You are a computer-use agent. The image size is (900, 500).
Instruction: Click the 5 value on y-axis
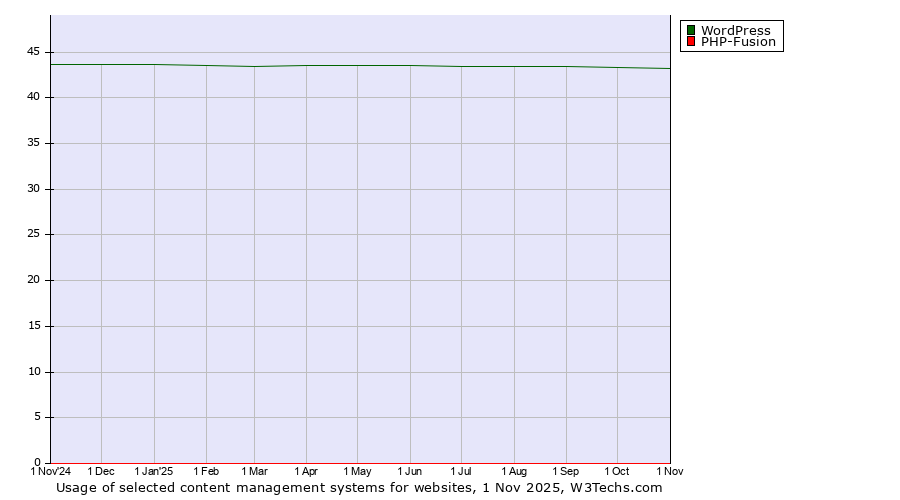pyautogui.click(x=37, y=417)
